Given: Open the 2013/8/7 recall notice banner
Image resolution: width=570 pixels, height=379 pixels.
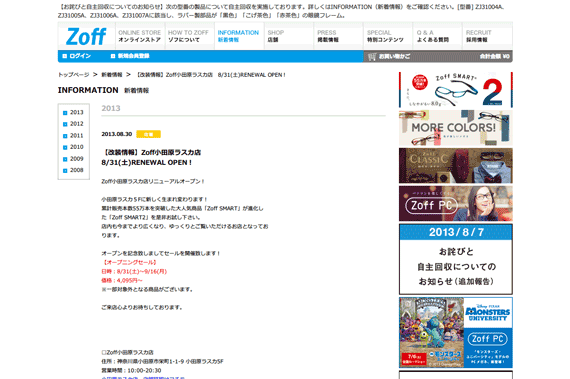Looking at the screenshot, I should pyautogui.click(x=455, y=259).
